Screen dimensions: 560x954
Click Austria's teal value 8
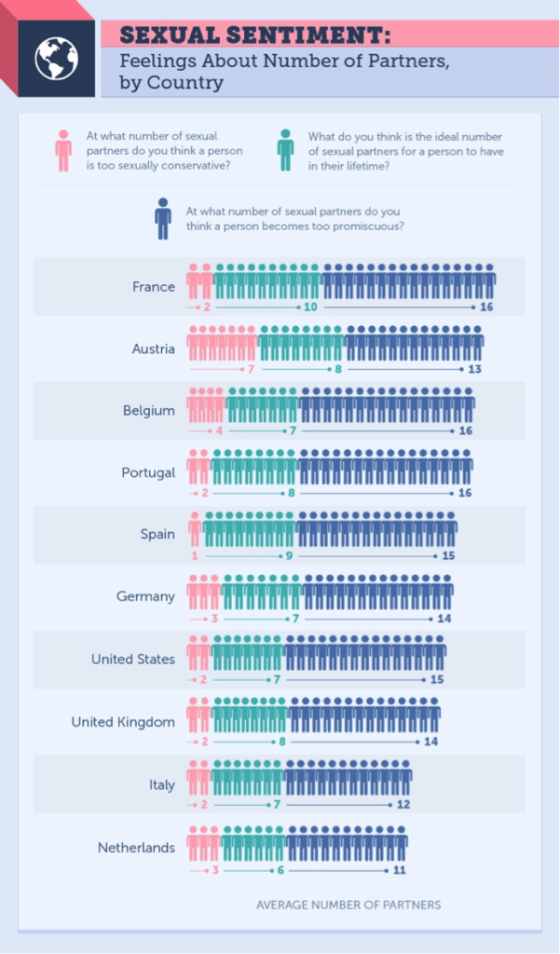coord(338,369)
